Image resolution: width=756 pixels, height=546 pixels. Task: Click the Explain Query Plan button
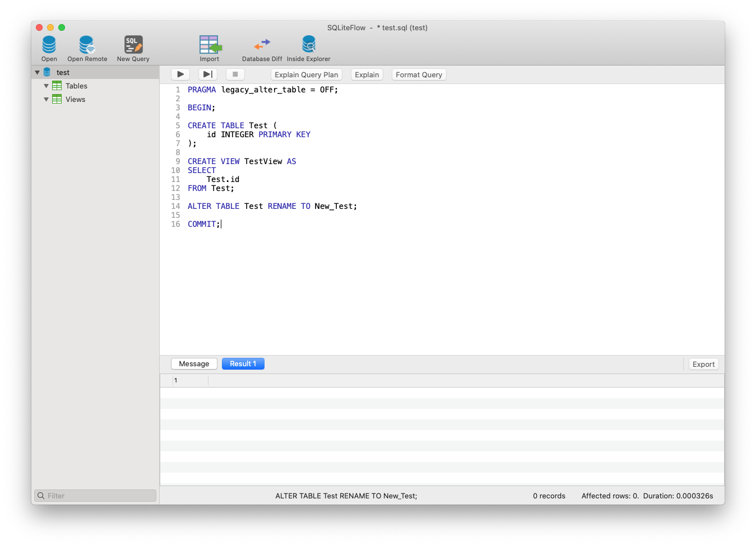pos(307,74)
